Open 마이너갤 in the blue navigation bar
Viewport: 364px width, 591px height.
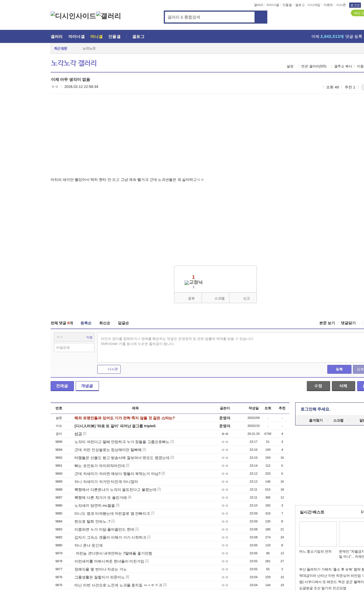(x=76, y=37)
